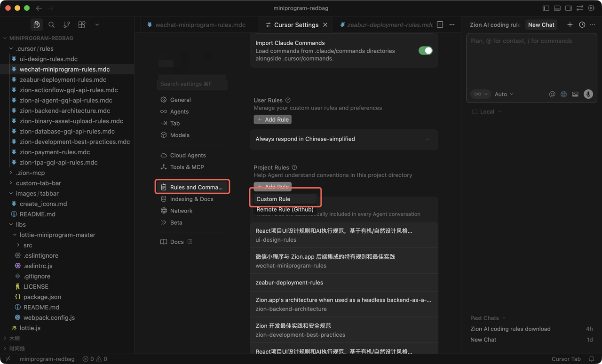Viewport: 602px width, 364px height.
Task: Start a new chat with the plus icon
Action: [x=570, y=24]
